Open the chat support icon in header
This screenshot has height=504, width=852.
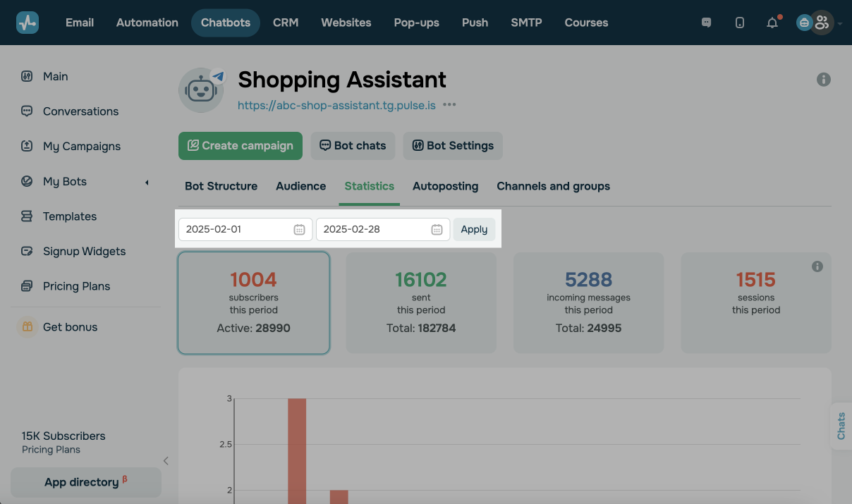tap(706, 23)
